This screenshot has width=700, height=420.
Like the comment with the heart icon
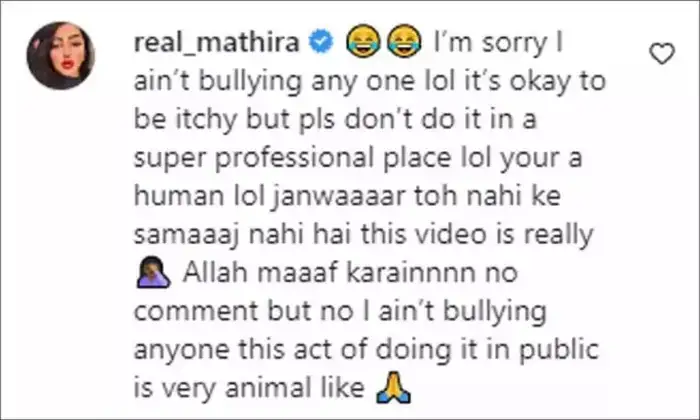662,54
